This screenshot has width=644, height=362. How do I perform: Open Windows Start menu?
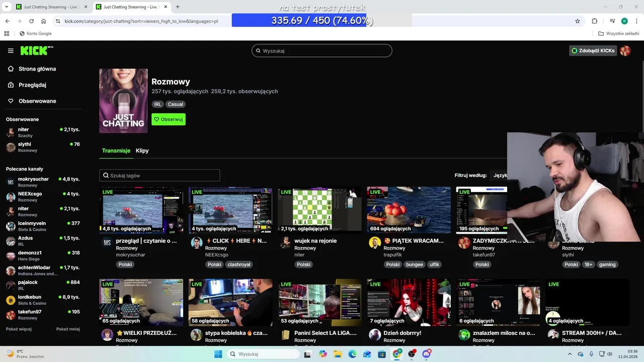tap(218, 354)
